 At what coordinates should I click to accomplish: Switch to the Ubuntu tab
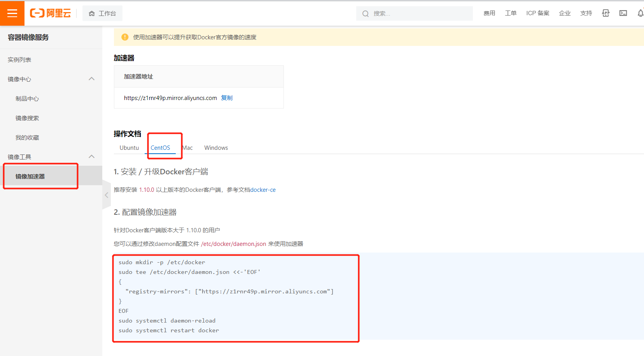point(129,148)
